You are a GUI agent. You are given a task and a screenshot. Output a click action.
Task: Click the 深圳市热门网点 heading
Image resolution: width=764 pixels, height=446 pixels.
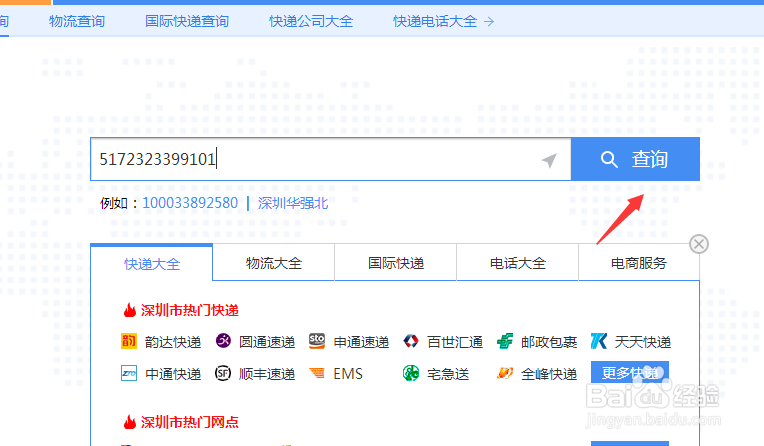tap(190, 422)
